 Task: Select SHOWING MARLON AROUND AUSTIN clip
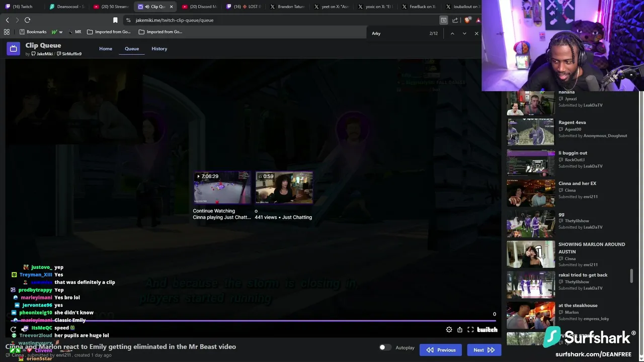[568, 254]
